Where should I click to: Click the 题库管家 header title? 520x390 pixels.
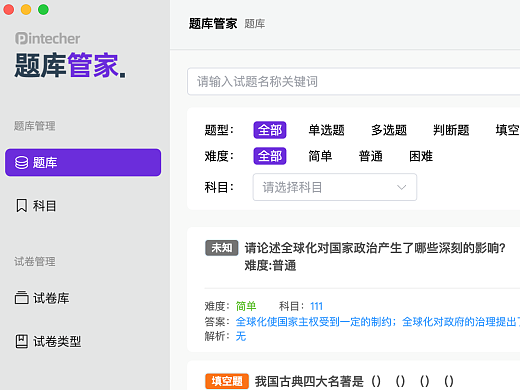[213, 24]
